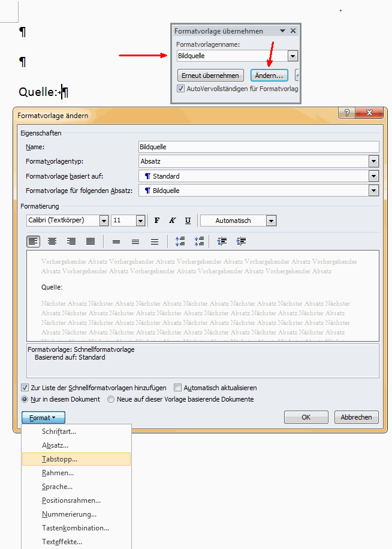Toggle AutoVervollständigen für Formatvorlagen checkbox
Viewport: 392px width, 549px height.
[180, 89]
